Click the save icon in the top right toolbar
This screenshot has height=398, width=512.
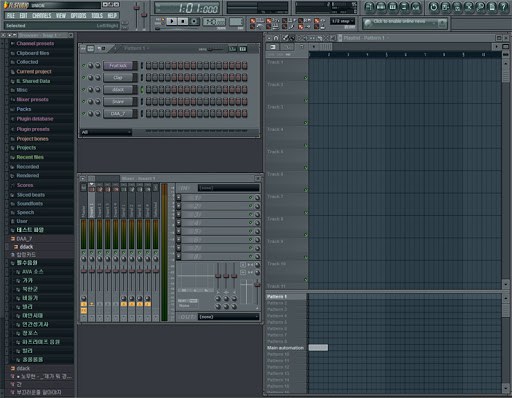coord(445,7)
